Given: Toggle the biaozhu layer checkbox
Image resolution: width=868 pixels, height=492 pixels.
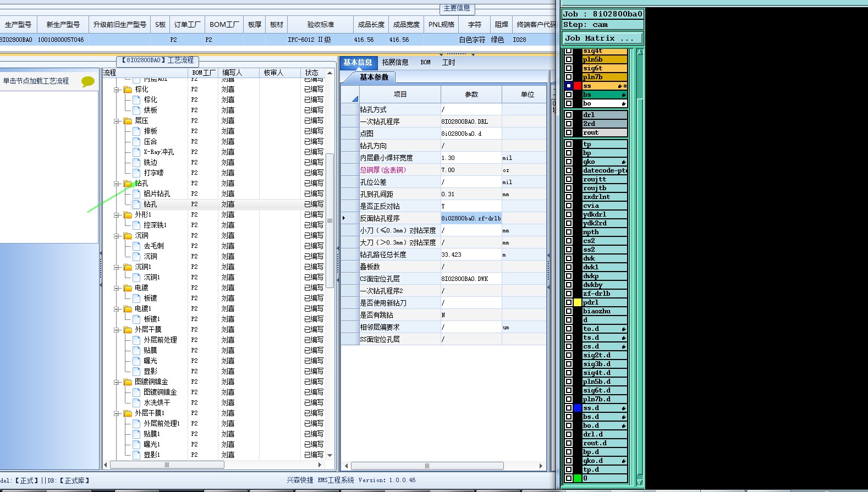Looking at the screenshot, I should [x=569, y=311].
